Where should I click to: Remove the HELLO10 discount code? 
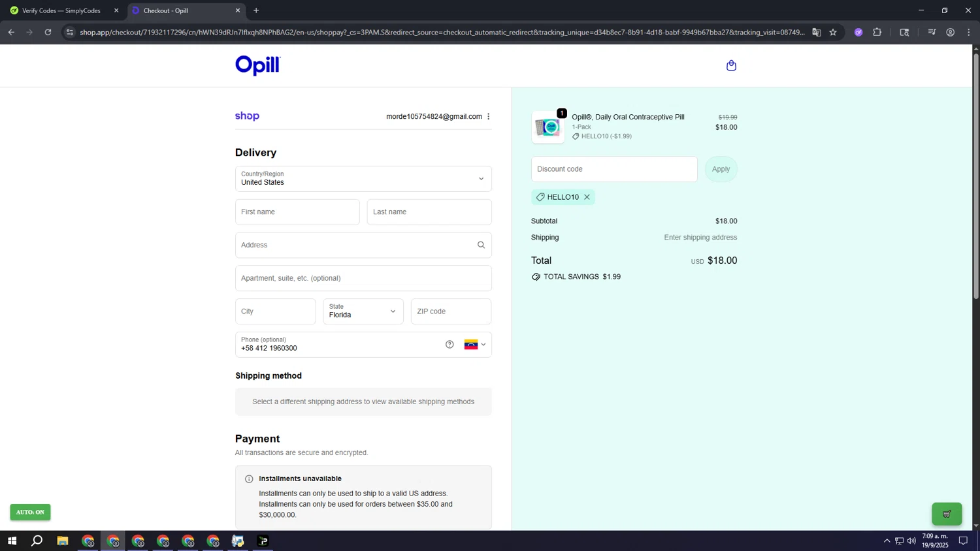pos(587,197)
